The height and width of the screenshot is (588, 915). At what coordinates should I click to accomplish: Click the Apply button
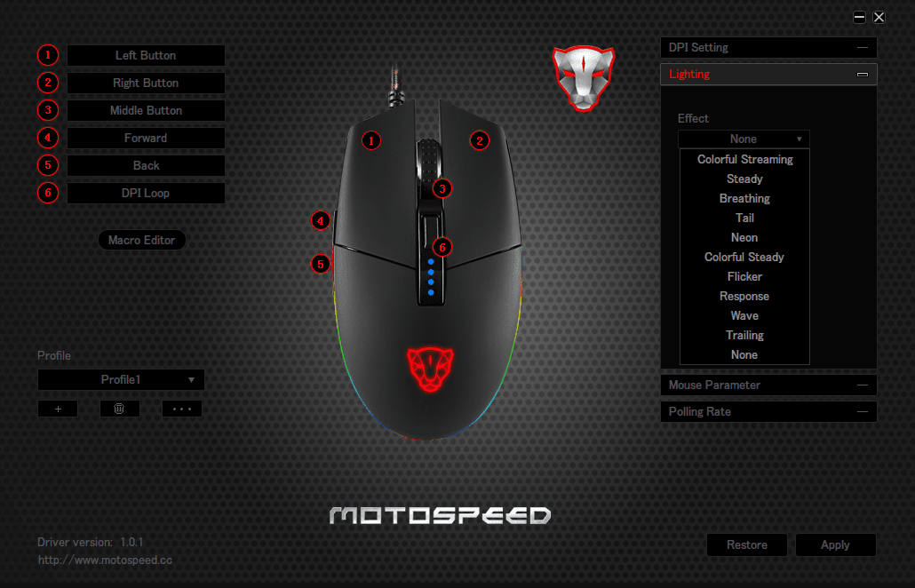[836, 544]
